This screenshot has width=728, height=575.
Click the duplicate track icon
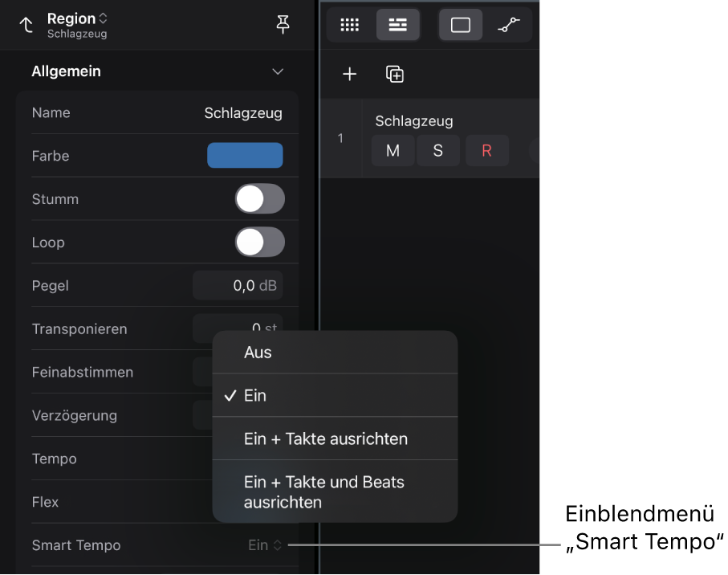coord(395,74)
